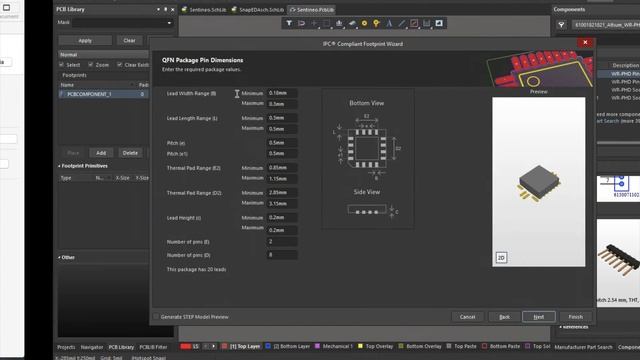Click the dimension tool icon

click(x=427, y=23)
